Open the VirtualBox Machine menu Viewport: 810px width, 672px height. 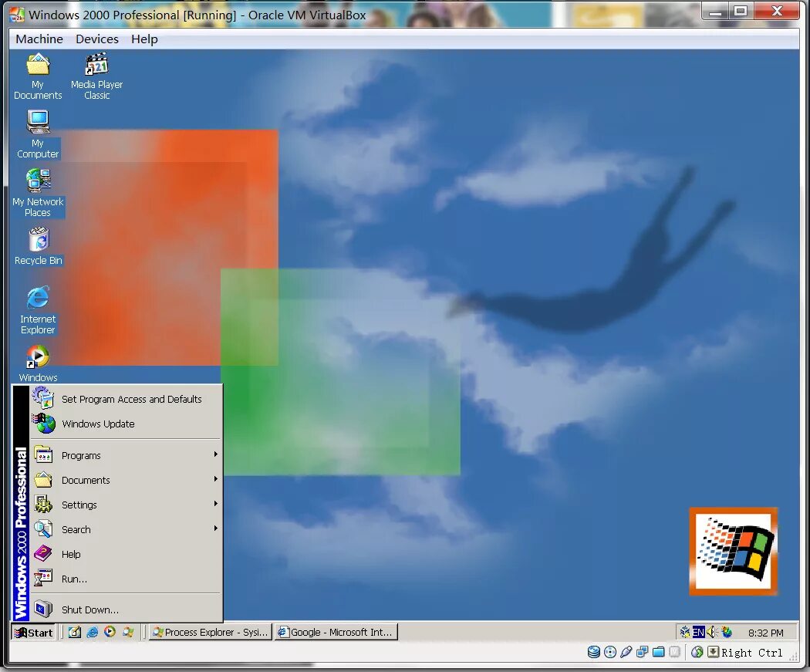tap(39, 39)
